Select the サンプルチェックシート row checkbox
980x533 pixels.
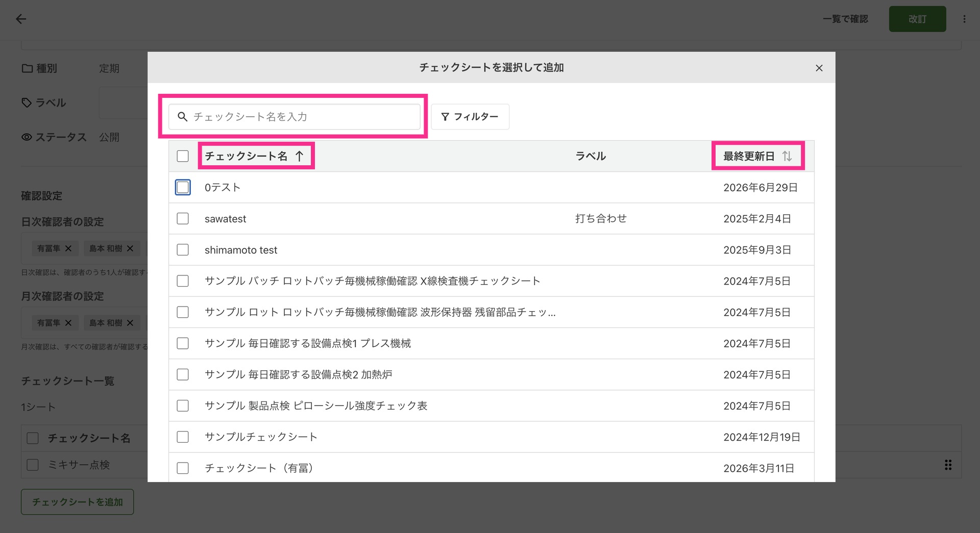[183, 437]
